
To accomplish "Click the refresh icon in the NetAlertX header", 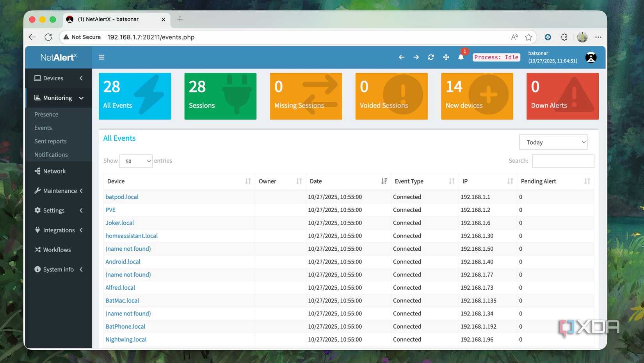I will pos(431,57).
